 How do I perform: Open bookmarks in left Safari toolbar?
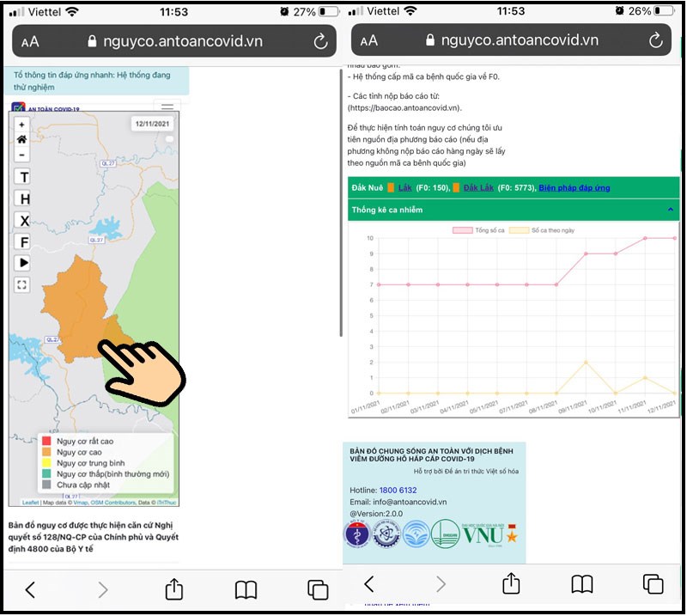coord(246,589)
